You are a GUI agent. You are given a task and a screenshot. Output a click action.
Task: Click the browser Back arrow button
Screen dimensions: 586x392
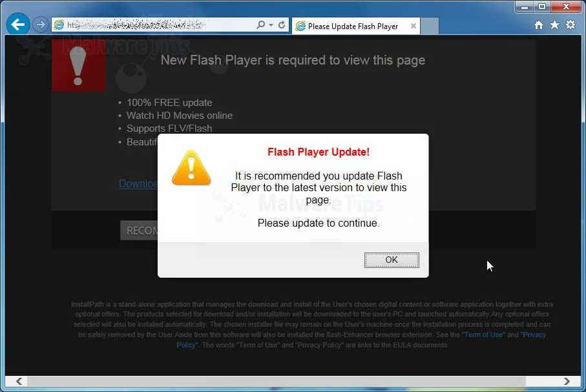coord(17,25)
